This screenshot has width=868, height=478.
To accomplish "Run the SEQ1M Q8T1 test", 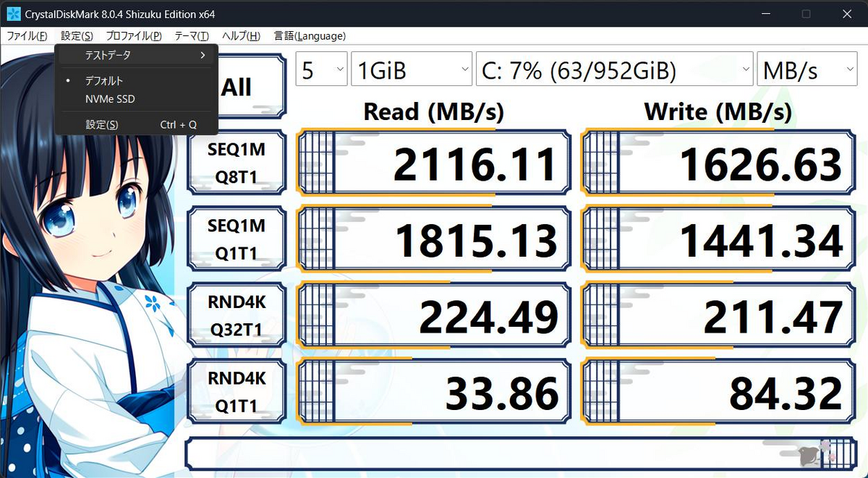I will [x=237, y=163].
